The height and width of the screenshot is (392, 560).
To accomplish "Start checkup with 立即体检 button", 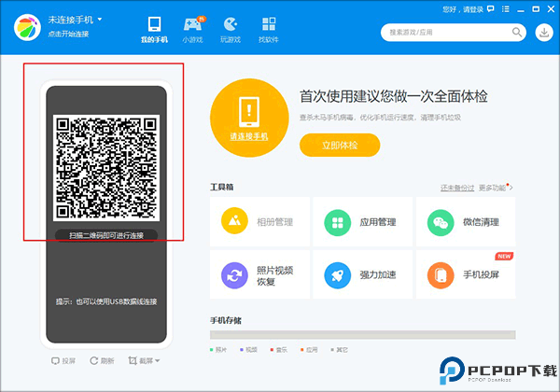I will [340, 145].
